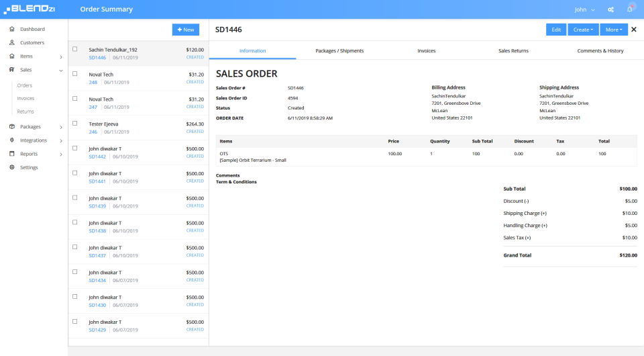Switch to the Packages / Shipments tab
Screen dimensions: 644x356
339,50
